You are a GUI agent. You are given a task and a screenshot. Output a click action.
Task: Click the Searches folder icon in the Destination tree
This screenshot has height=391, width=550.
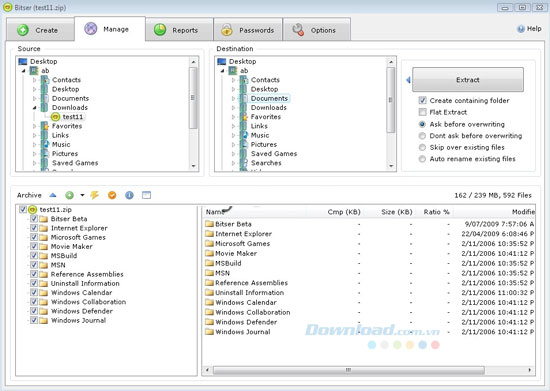click(x=244, y=163)
